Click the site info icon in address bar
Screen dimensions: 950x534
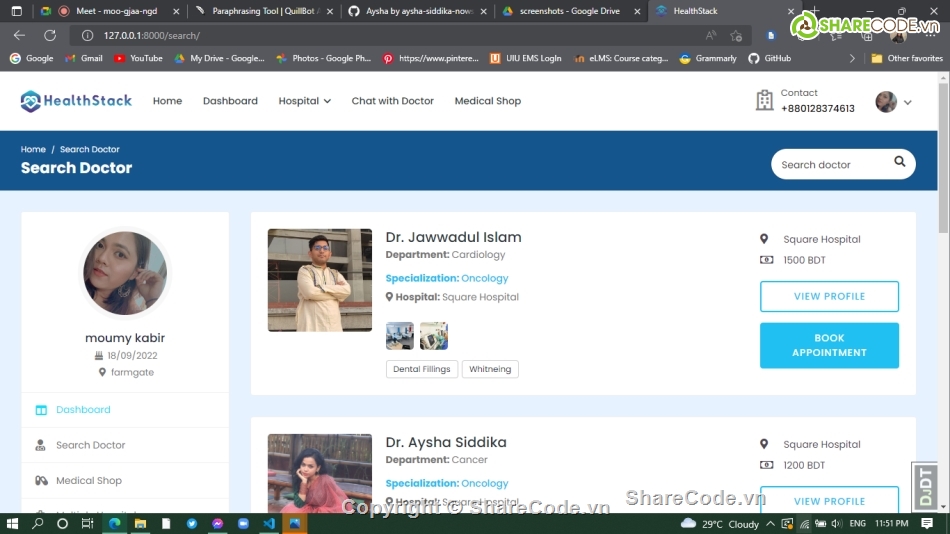(87, 36)
